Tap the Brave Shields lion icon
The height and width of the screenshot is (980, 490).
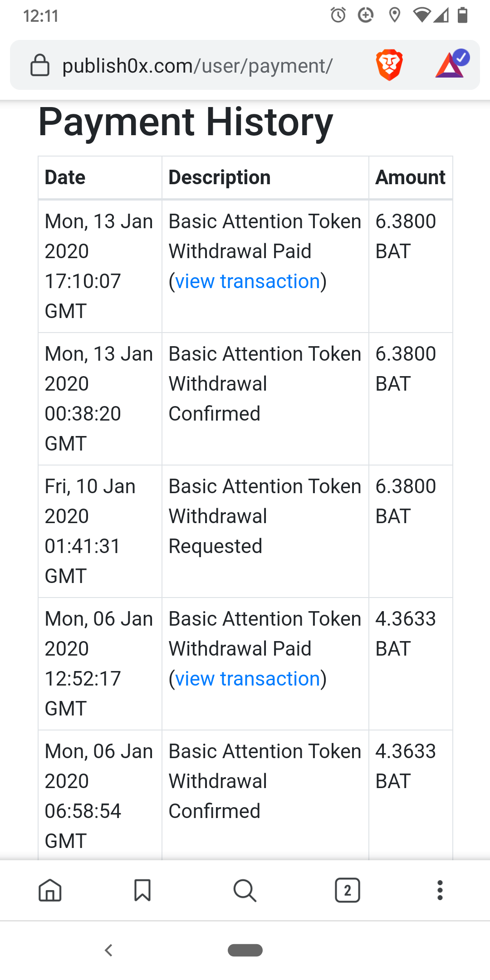389,65
